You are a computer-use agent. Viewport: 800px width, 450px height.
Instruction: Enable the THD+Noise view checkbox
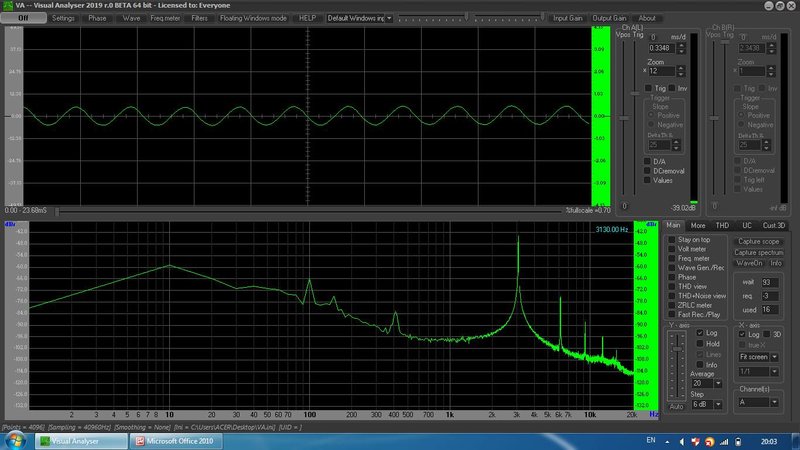pyautogui.click(x=672, y=295)
